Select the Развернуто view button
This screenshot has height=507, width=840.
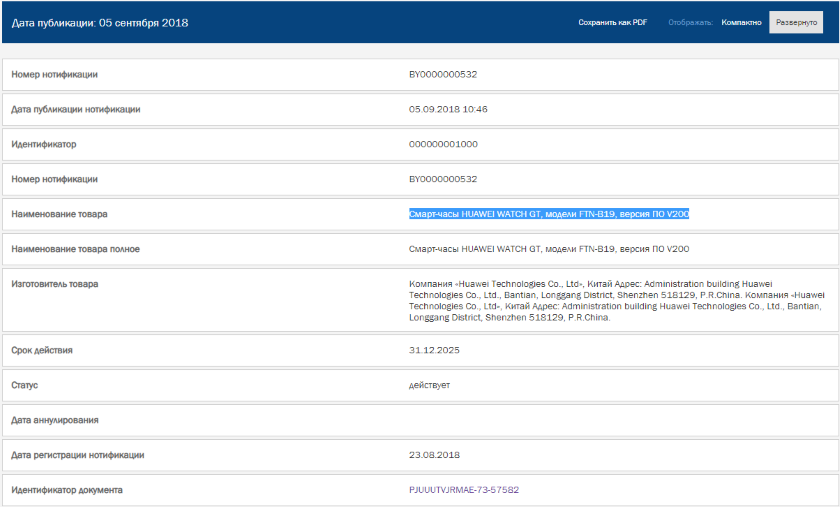(x=796, y=23)
